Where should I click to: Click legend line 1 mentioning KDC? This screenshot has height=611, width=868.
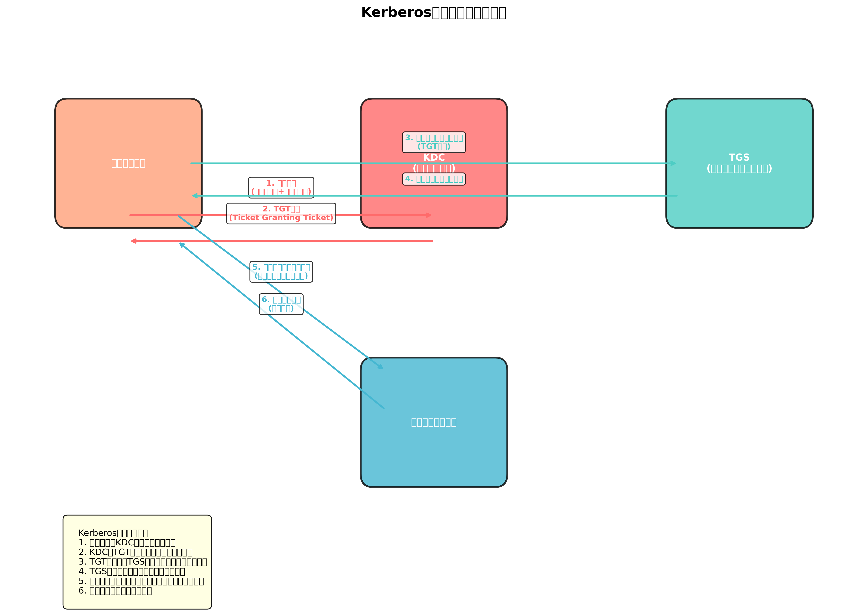127,542
